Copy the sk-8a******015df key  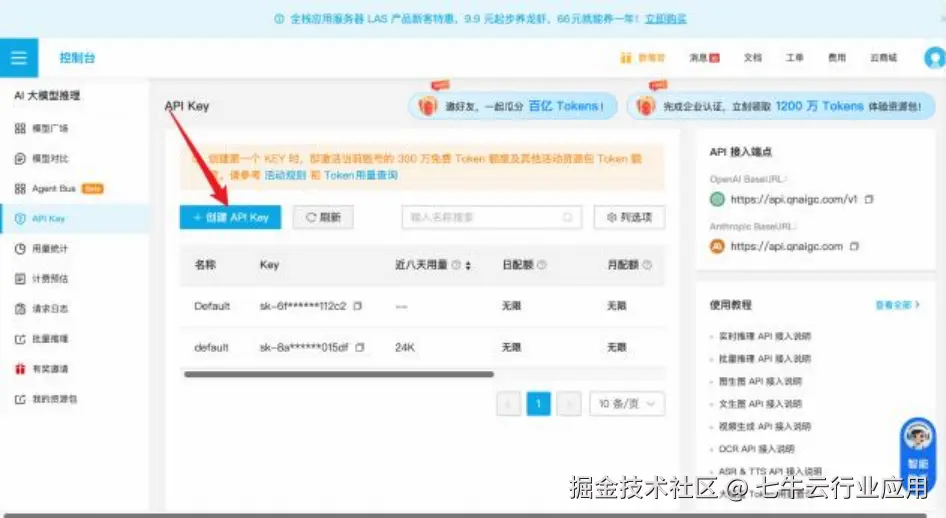point(360,347)
